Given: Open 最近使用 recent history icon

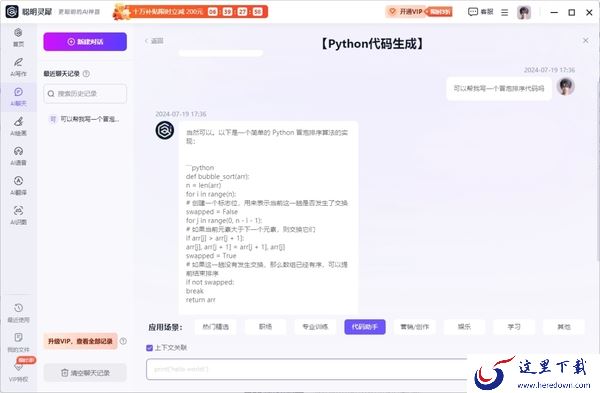Looking at the screenshot, I should [x=18, y=313].
